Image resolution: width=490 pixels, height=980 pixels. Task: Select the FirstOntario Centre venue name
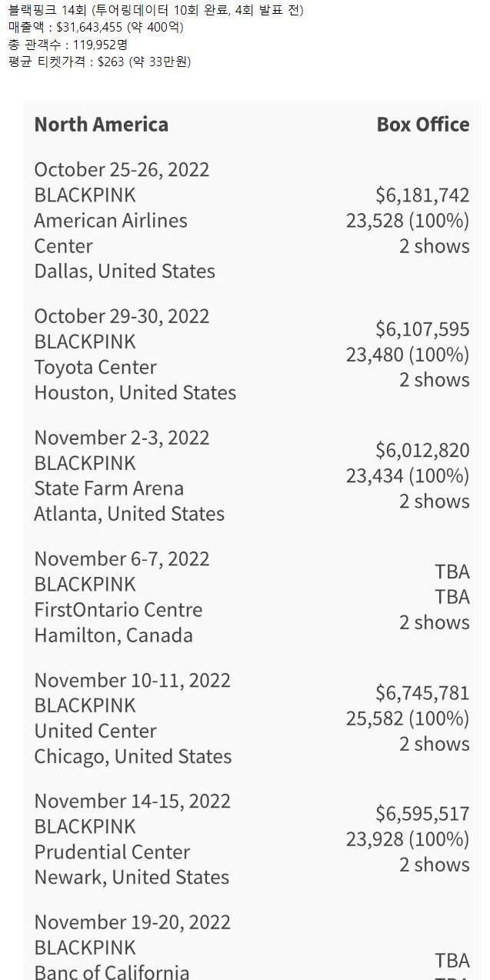118,610
